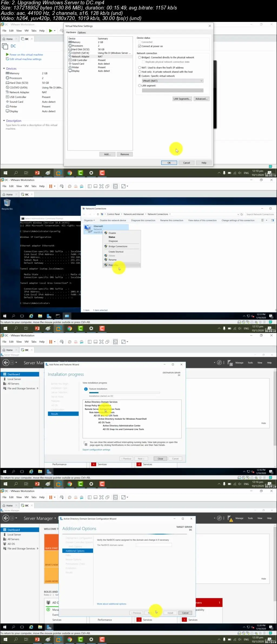Click full screen icon in toolbar above AD DS wizard
Image resolution: width=277 pixels, height=644 pixels.
point(101,497)
